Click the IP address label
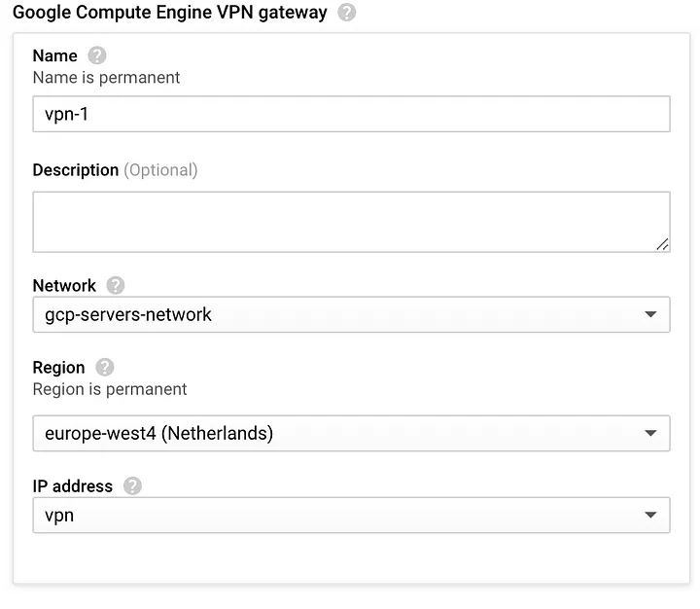Image resolution: width=700 pixels, height=609 pixels. click(73, 486)
